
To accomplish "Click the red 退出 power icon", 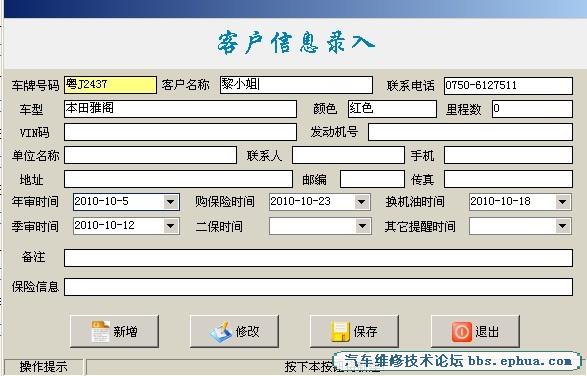I will click(462, 331).
